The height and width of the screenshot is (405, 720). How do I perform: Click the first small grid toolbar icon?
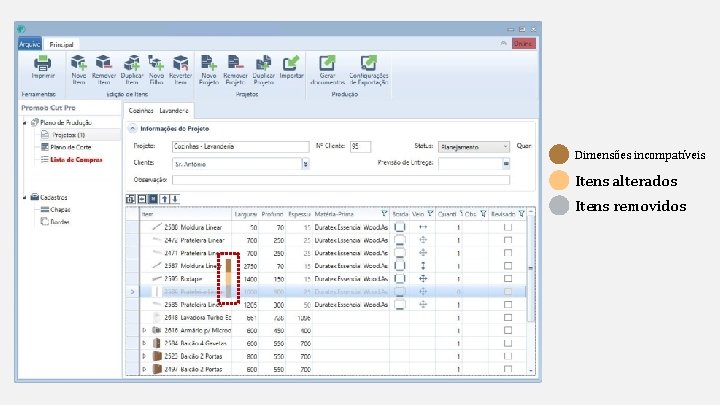(x=130, y=199)
